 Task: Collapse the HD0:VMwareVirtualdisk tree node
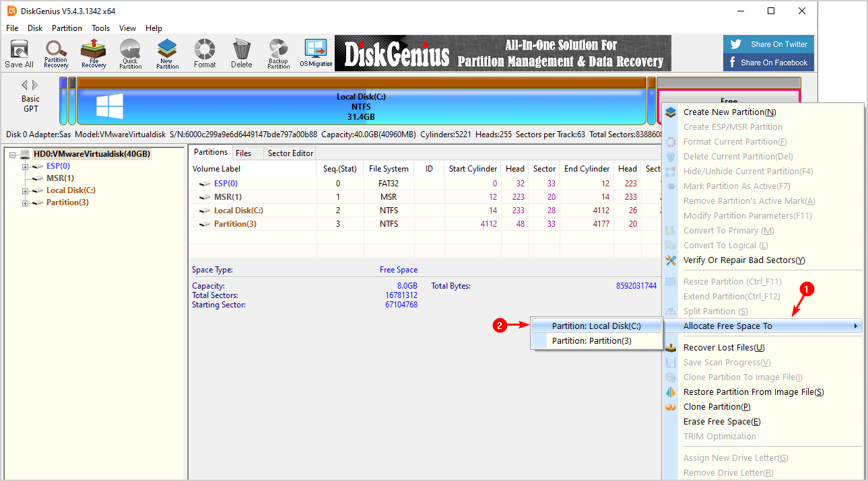[x=13, y=154]
